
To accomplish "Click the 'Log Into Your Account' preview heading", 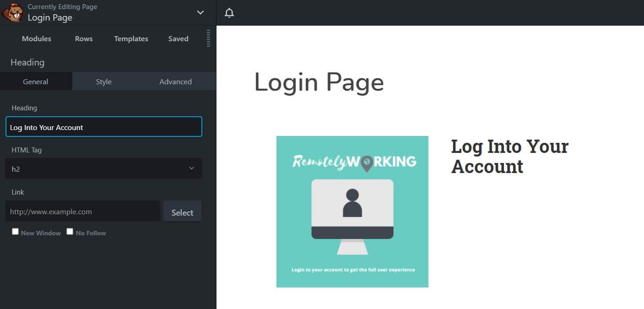I will pos(509,156).
